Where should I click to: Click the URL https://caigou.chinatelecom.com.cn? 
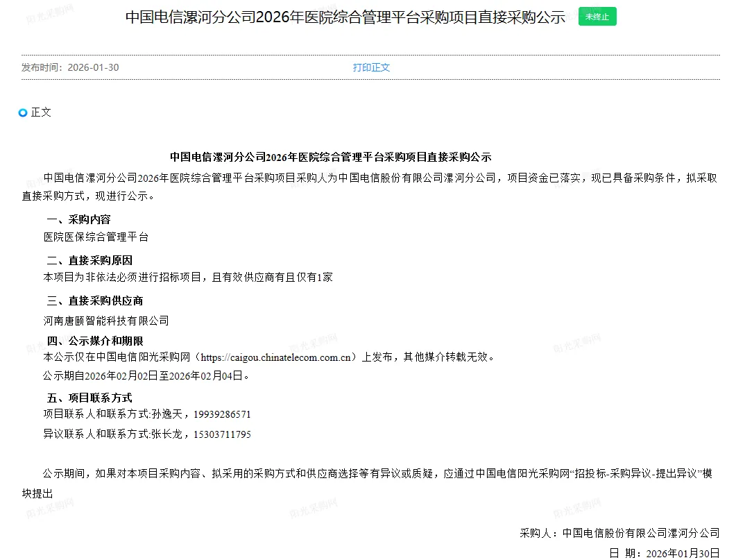276,357
